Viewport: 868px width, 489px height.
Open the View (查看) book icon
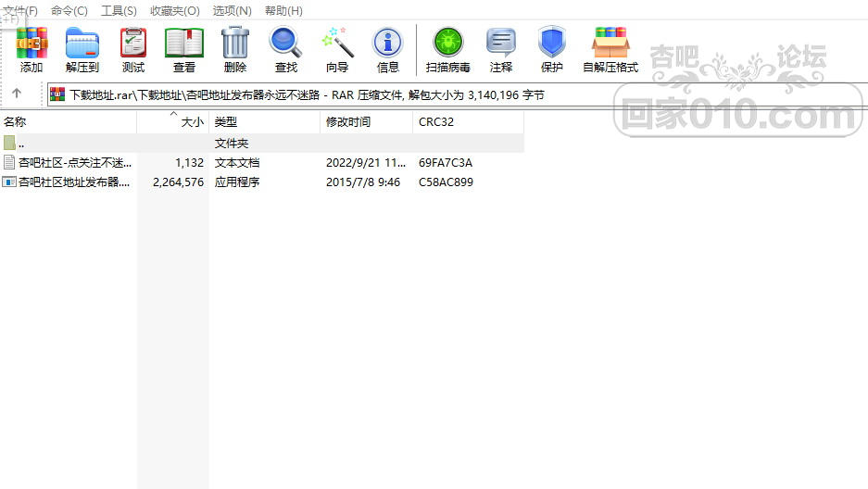click(x=184, y=43)
